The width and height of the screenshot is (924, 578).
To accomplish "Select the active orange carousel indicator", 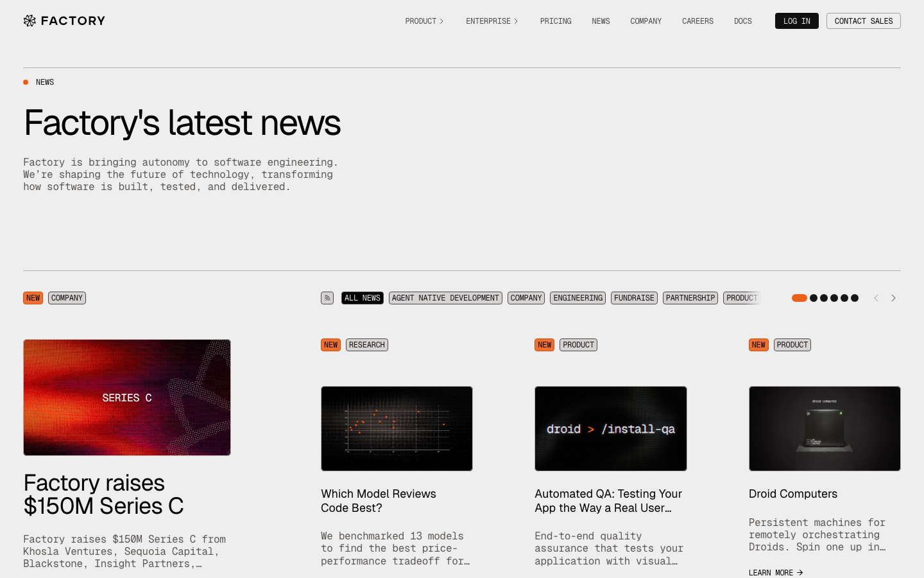I will [800, 298].
